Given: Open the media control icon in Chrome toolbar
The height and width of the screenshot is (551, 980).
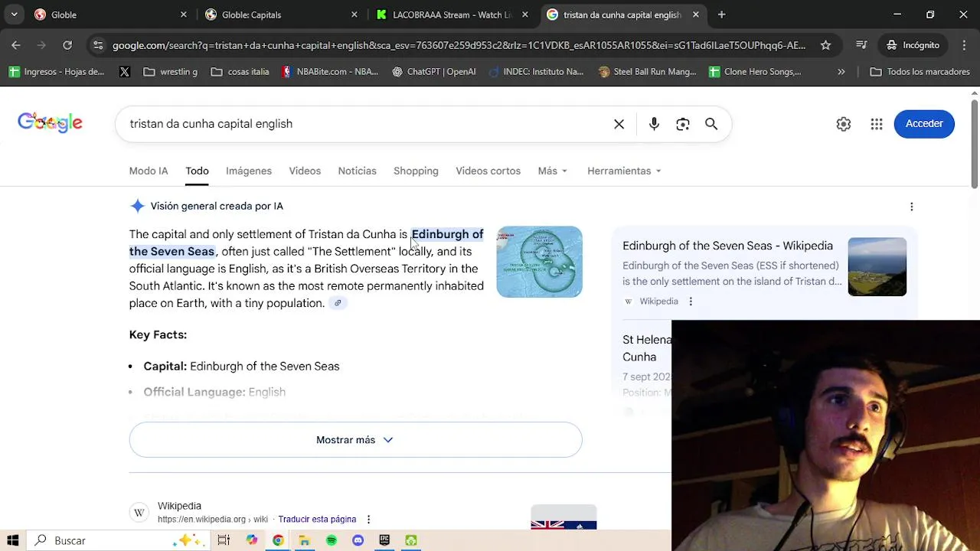Looking at the screenshot, I should tap(861, 45).
